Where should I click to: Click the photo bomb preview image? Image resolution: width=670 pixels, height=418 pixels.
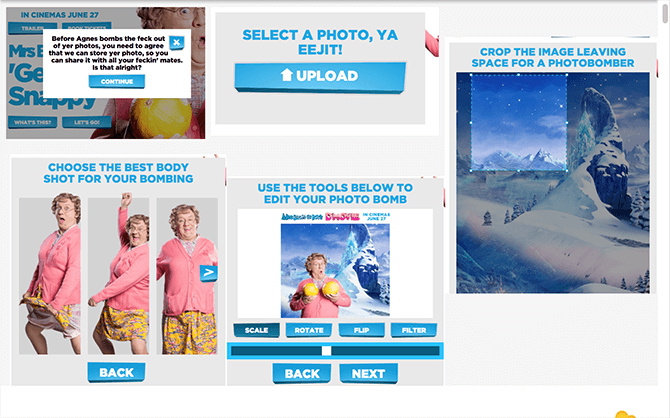[335, 271]
